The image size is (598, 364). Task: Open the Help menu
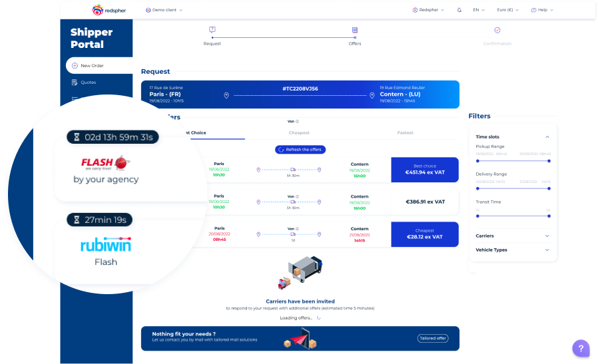tap(542, 10)
